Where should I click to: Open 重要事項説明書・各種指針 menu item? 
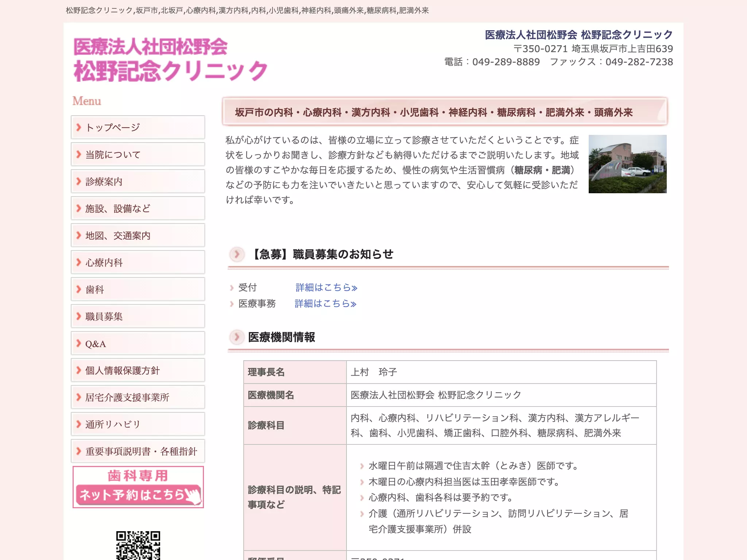pos(138,451)
